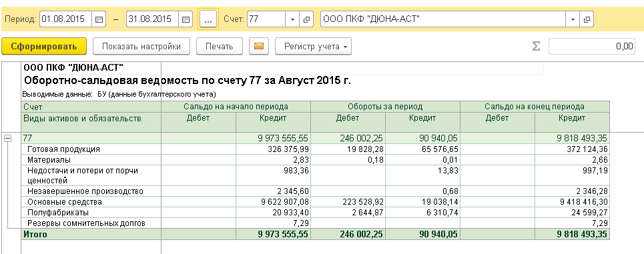Collapse account 77 group in report
Screen dimensions: 644x254
(x=7, y=139)
